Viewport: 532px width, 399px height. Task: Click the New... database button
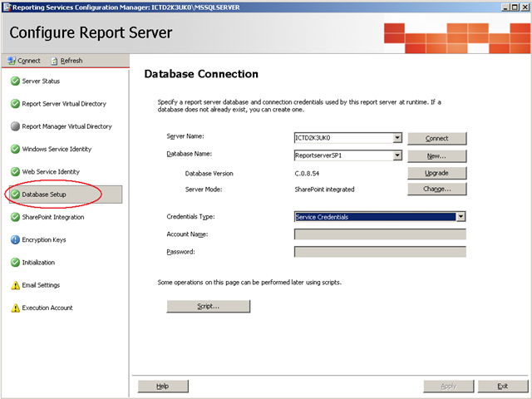point(436,155)
